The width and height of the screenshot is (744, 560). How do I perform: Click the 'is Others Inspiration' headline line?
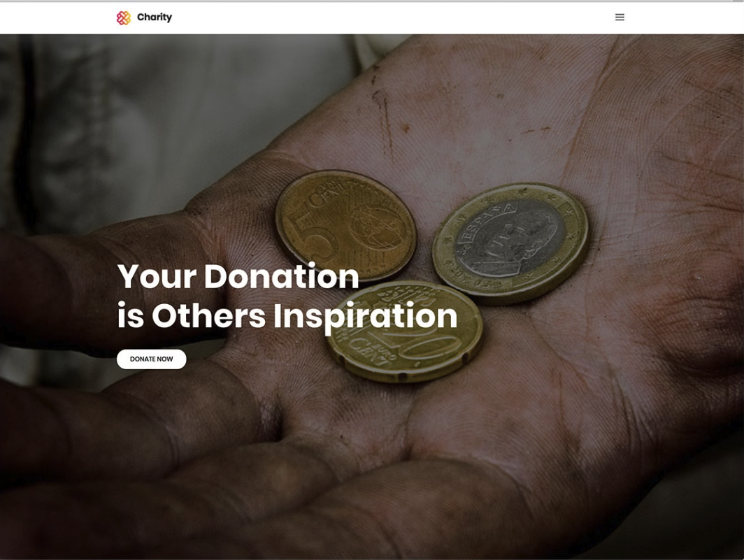tap(287, 316)
